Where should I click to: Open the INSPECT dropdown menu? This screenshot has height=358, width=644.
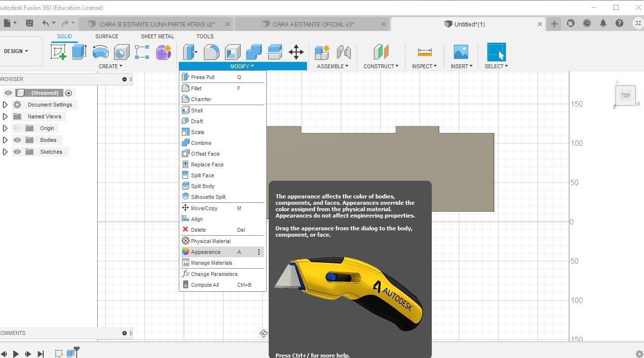click(424, 66)
